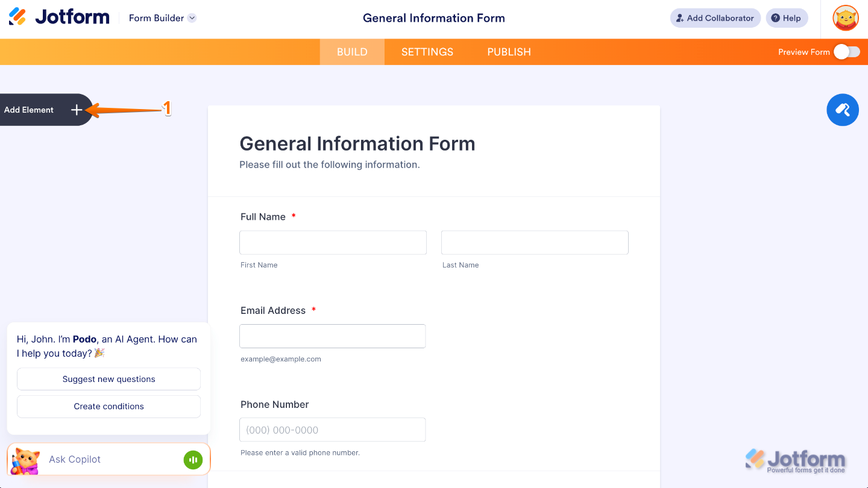Open the Podo AI agent via the blue circular icon
The height and width of the screenshot is (488, 868).
point(842,110)
